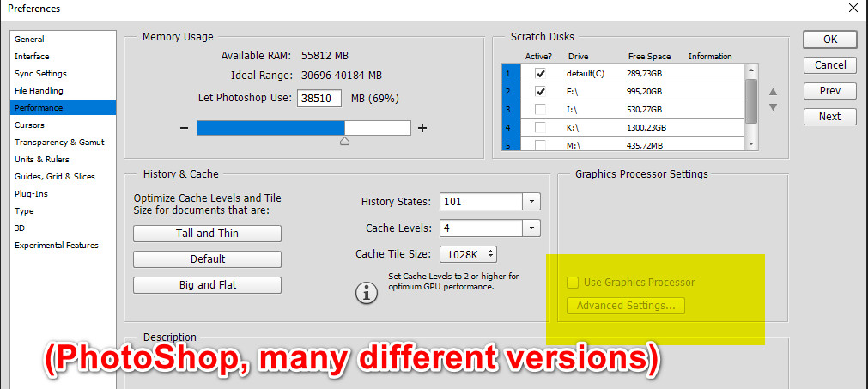
Task: Advance with the Next button
Action: [x=830, y=116]
